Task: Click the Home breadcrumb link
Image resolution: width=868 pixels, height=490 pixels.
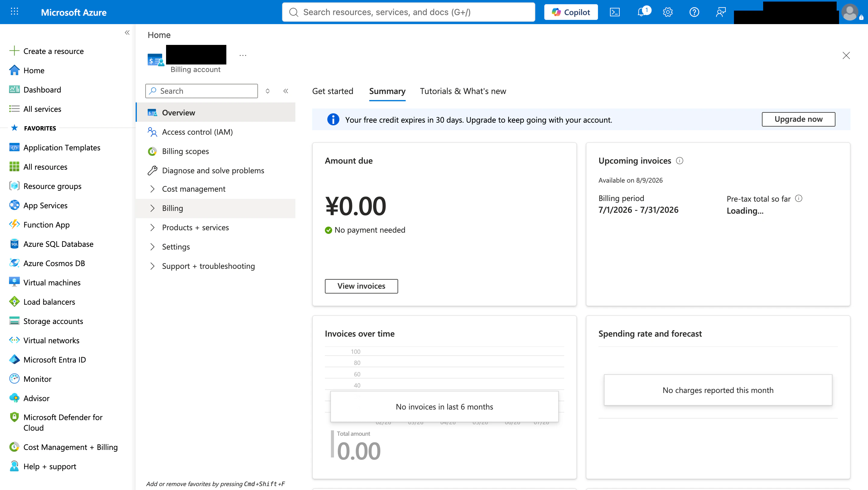Action: coord(159,35)
